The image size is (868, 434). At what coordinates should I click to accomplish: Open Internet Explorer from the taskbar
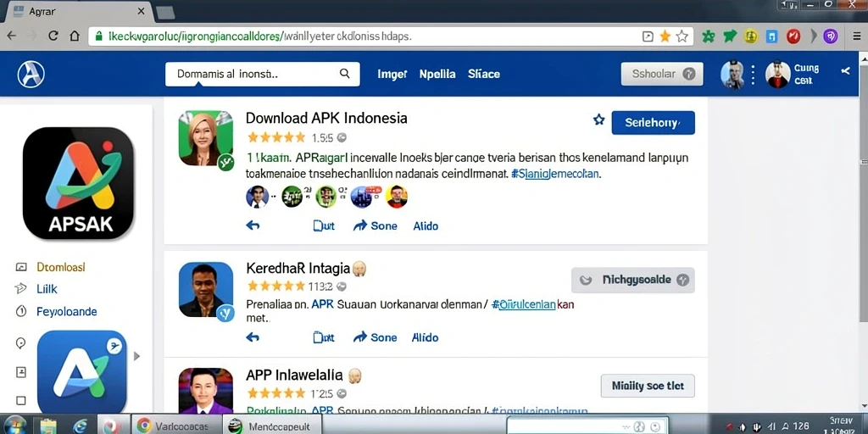(81, 426)
